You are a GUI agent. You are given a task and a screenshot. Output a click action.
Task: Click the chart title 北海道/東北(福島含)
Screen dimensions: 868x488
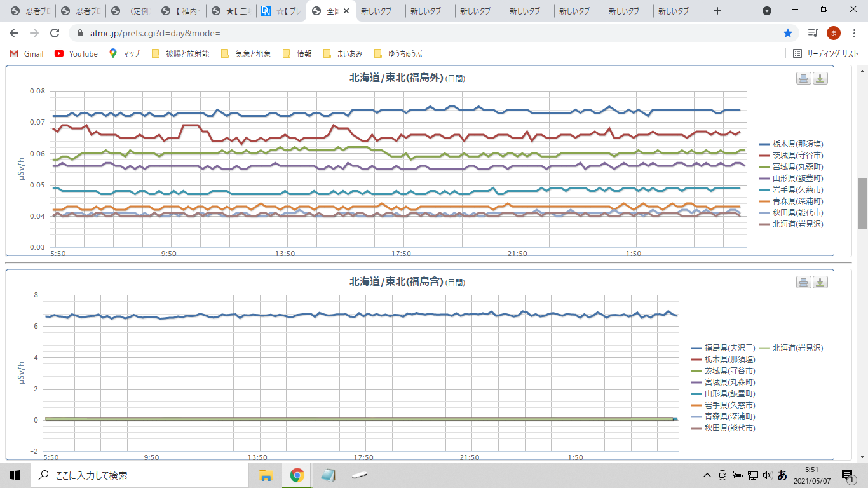tap(397, 281)
